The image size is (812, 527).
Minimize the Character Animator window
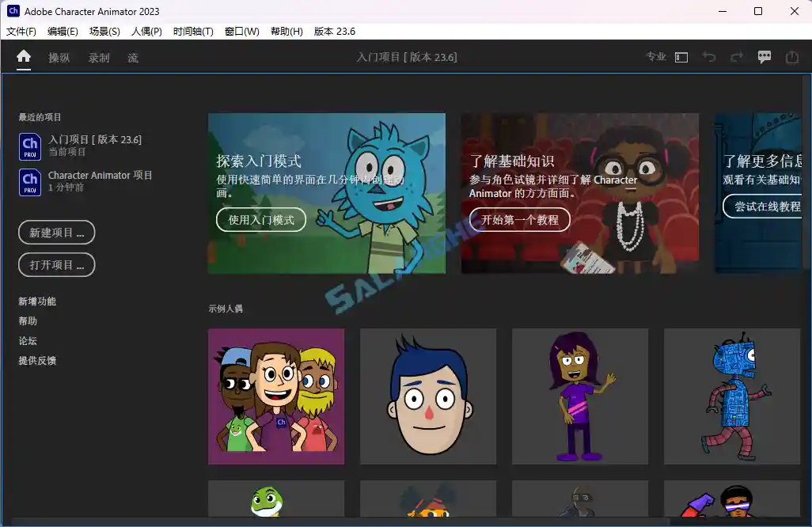click(723, 11)
